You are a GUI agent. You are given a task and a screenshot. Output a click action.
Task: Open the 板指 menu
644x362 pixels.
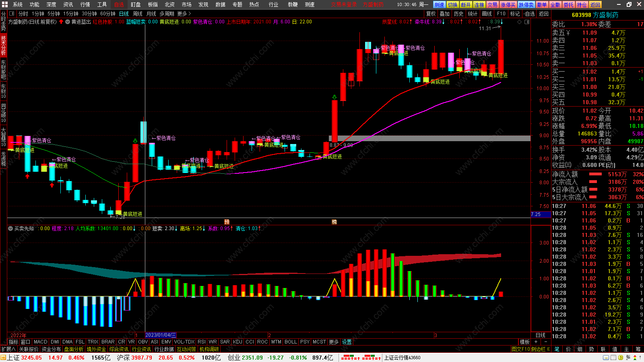pyautogui.click(x=153, y=5)
